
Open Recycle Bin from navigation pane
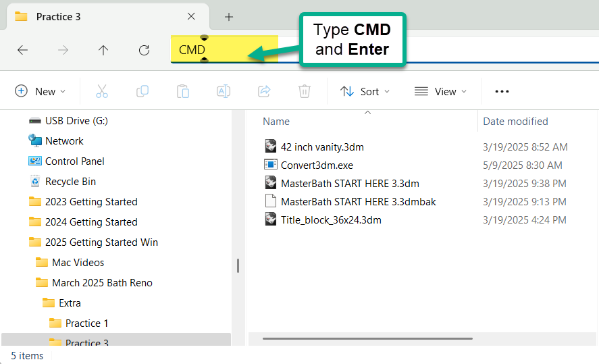point(70,182)
